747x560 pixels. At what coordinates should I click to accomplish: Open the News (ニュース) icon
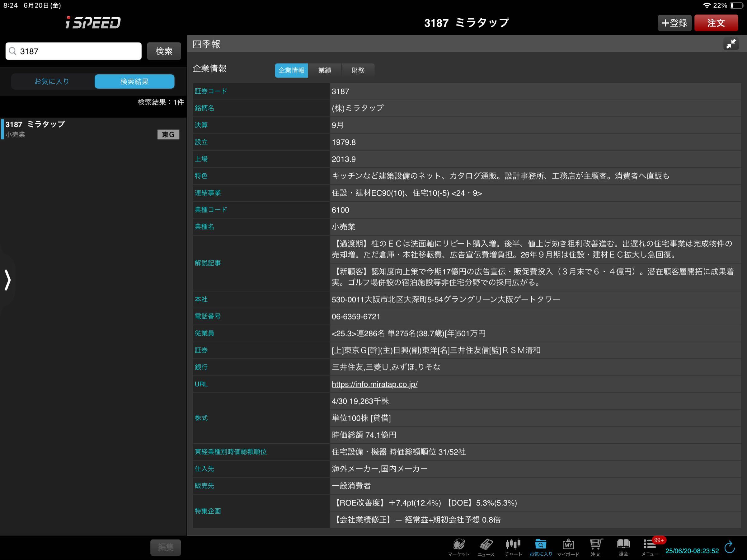(486, 547)
